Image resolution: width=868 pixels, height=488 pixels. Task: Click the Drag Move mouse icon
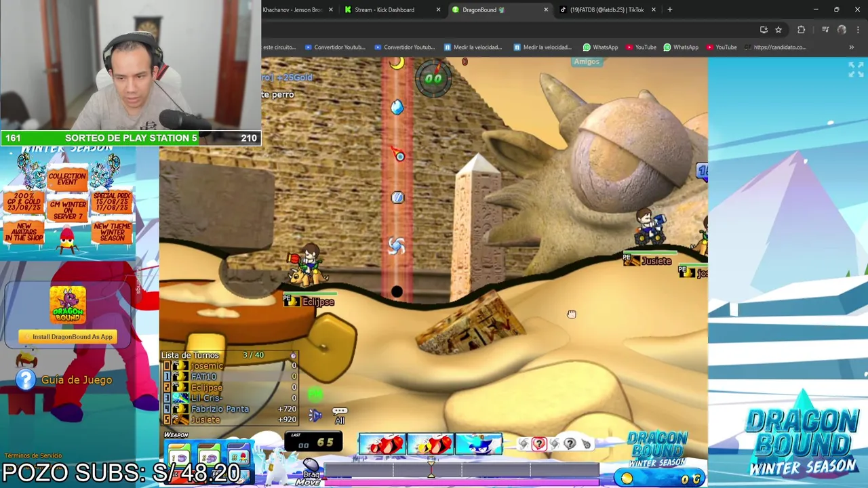point(311,465)
